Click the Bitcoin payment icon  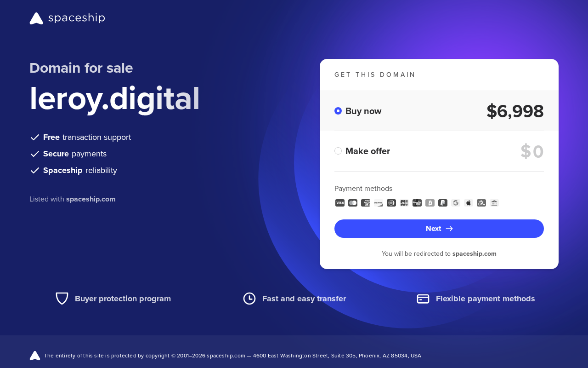[430, 203]
